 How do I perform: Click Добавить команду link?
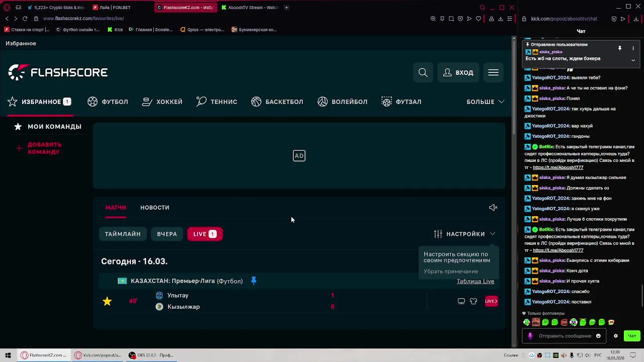[44, 148]
